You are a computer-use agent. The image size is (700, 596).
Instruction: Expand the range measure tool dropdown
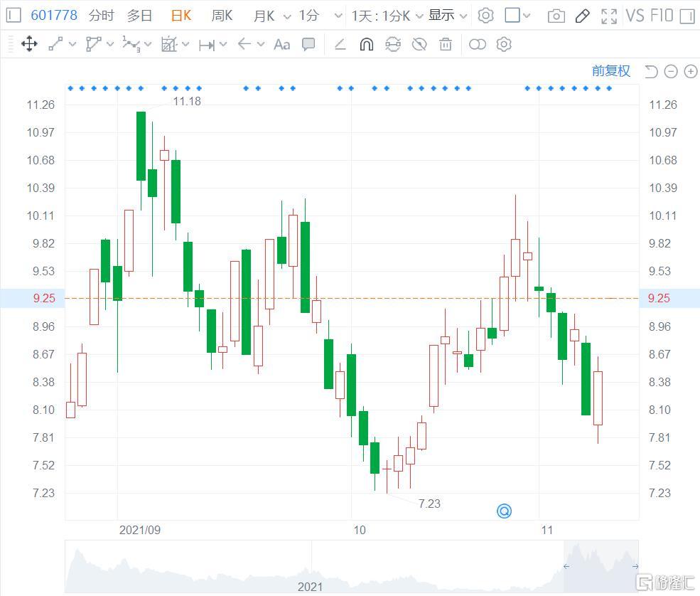click(223, 44)
